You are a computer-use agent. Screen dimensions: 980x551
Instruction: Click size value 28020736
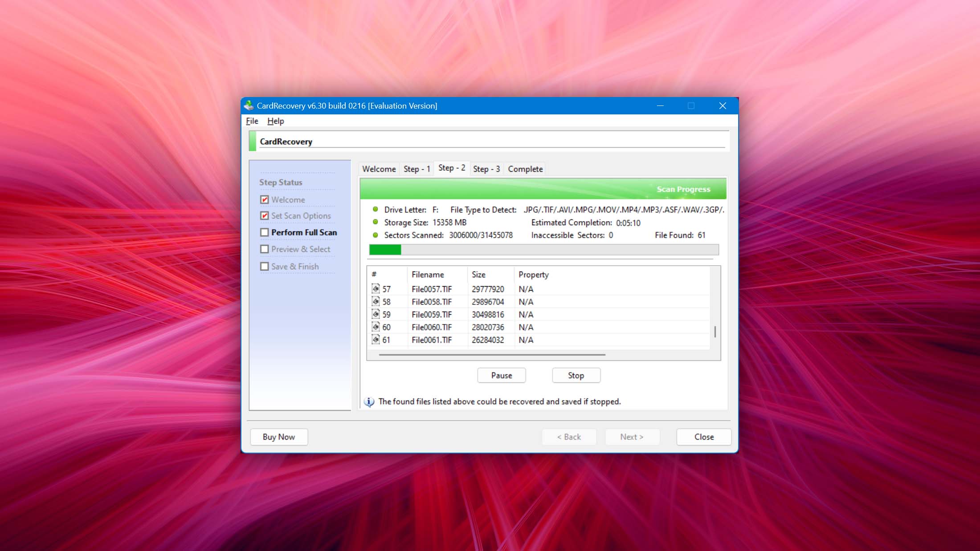click(488, 327)
